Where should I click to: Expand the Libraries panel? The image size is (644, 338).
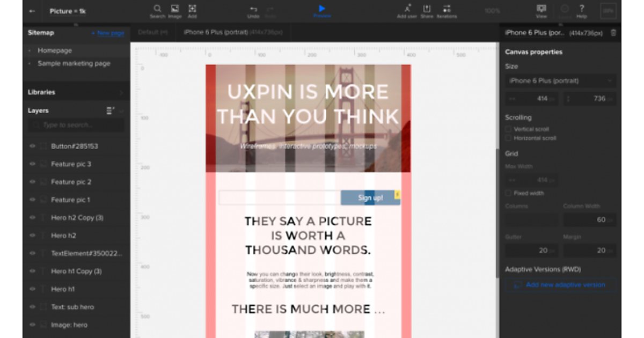75,92
